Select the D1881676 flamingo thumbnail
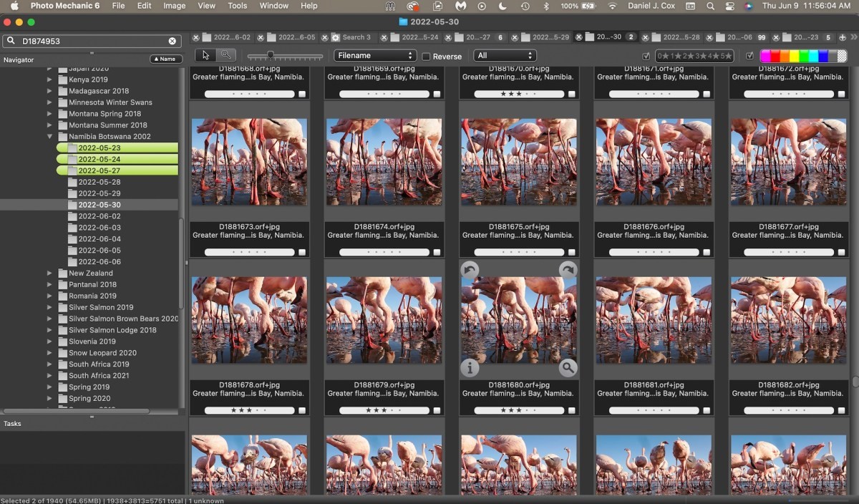The height and width of the screenshot is (504, 859). [x=654, y=162]
